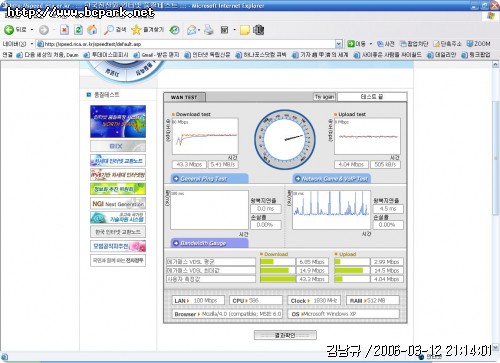Click the VoIP test latency value 4.5 ms
Image resolution: width=500 pixels, height=363 pixels.
(x=388, y=209)
